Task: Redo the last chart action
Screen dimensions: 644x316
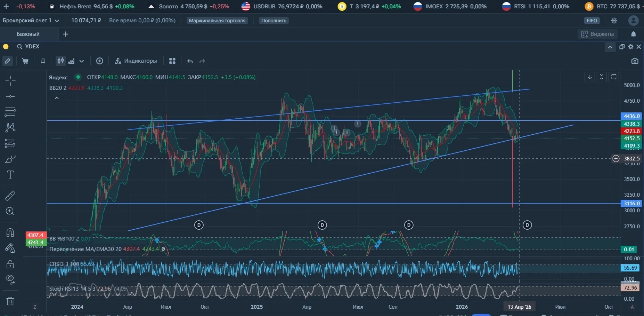Action: coord(202,61)
